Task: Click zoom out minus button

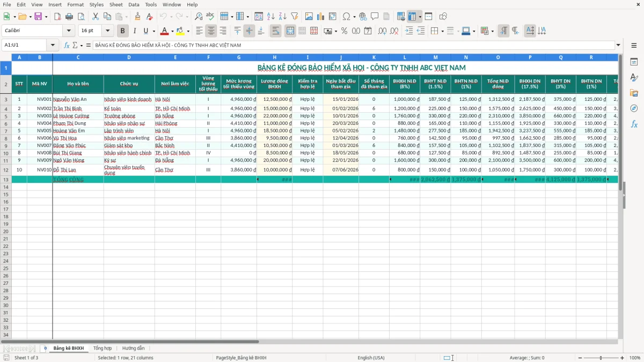Action: point(579,358)
